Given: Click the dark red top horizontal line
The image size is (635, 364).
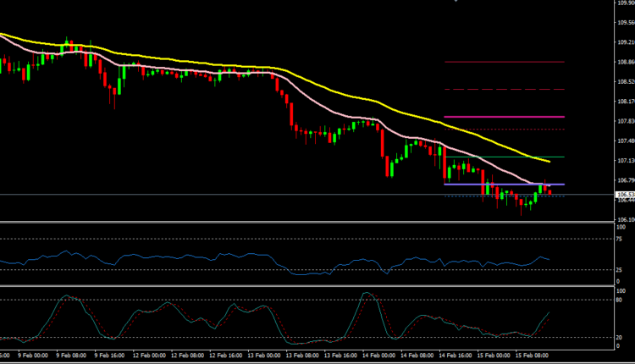Looking at the screenshot, I should (x=504, y=62).
